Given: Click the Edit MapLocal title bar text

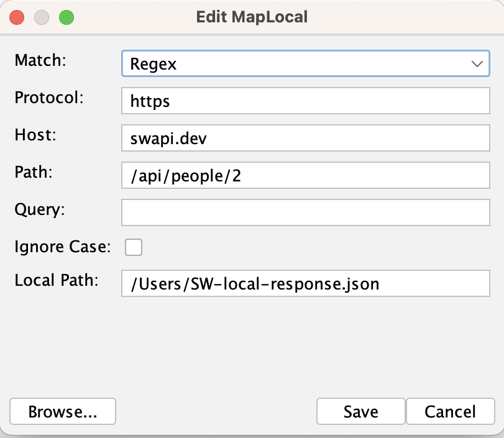Looking at the screenshot, I should tap(252, 17).
